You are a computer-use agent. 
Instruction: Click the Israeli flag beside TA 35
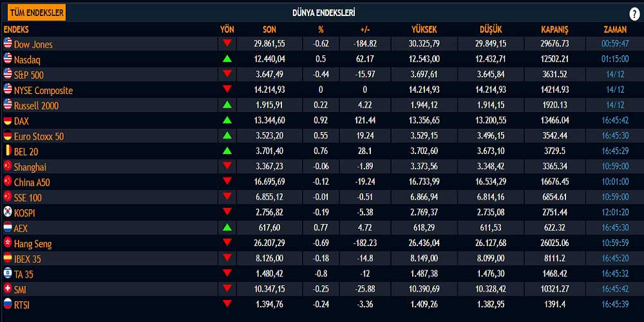(x=7, y=272)
